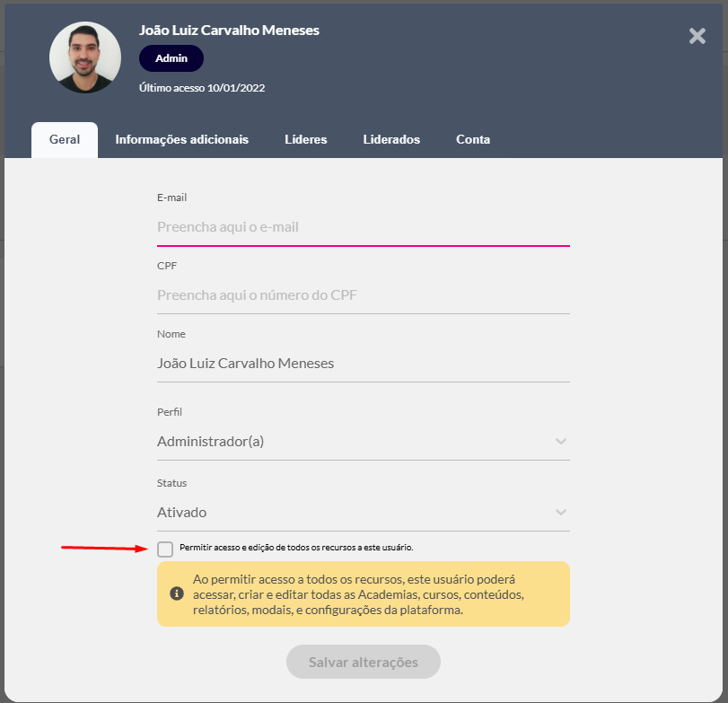Click the Admin role badge
This screenshot has height=703, width=728.
click(171, 58)
